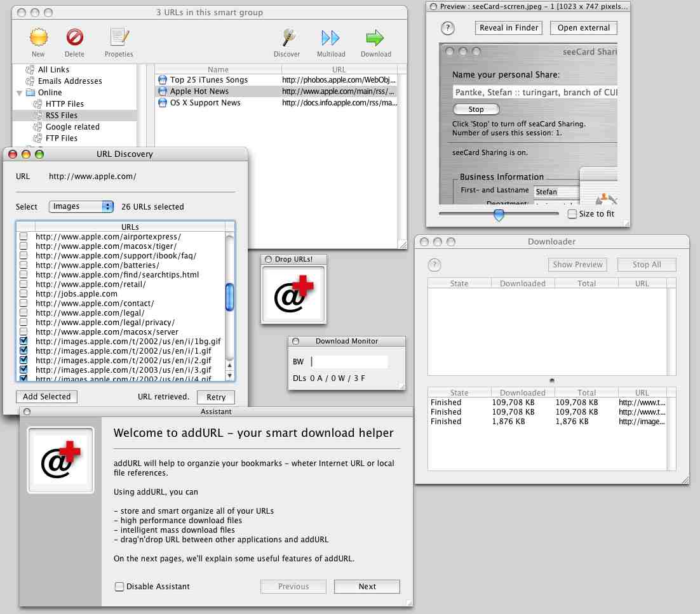Click the Preview zoom slider knob
The image size is (700, 614).
pos(499,215)
